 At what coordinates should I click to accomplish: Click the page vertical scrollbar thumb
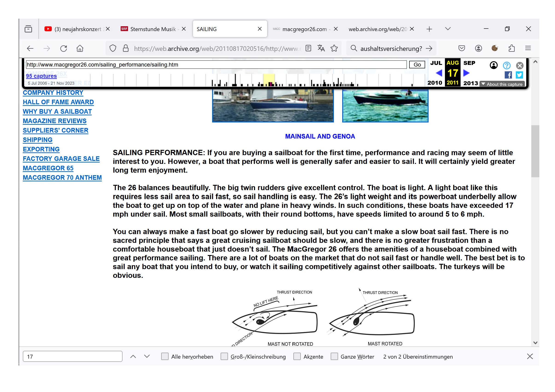point(535,151)
